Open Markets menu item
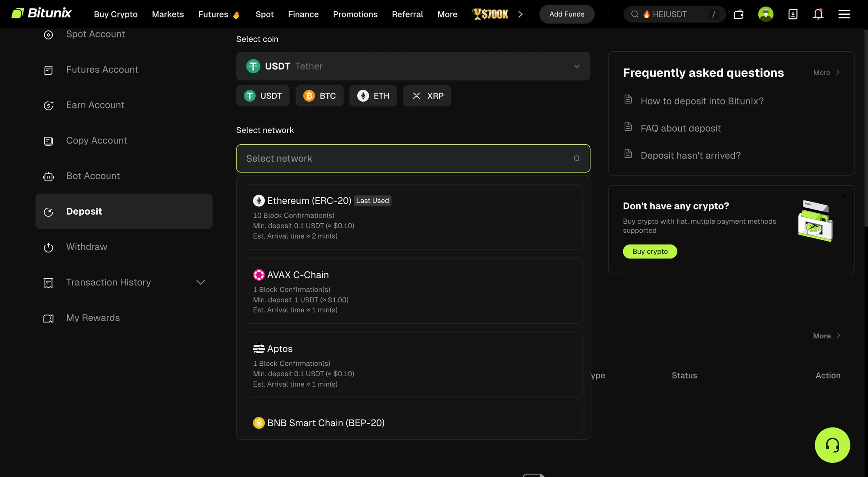 (x=168, y=14)
